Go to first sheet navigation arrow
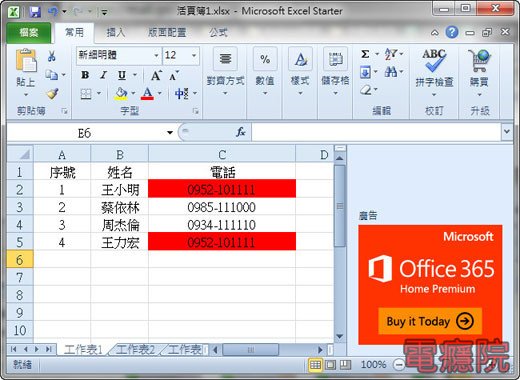520x380 pixels. pos(14,349)
